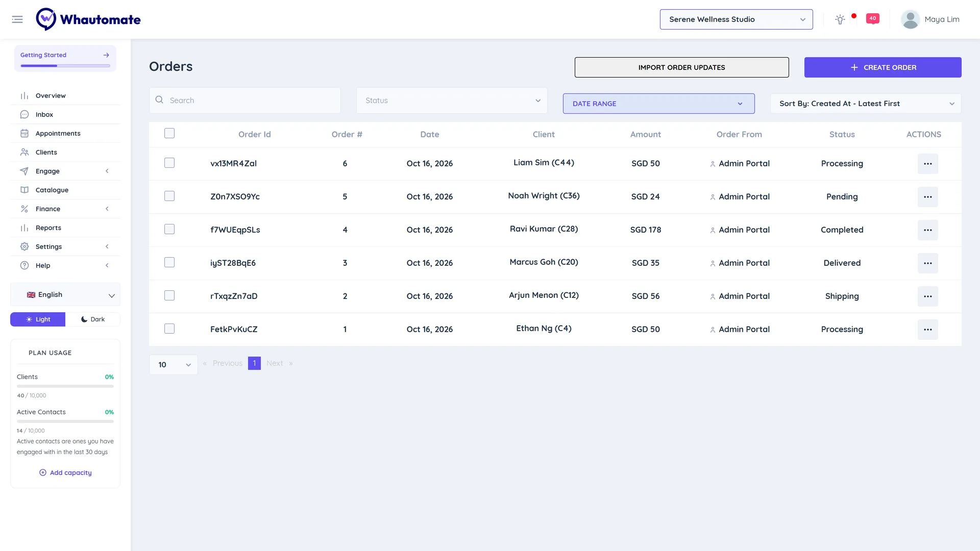This screenshot has width=980, height=551.
Task: Select checkbox for order FetkPvKuCZ
Action: (169, 329)
